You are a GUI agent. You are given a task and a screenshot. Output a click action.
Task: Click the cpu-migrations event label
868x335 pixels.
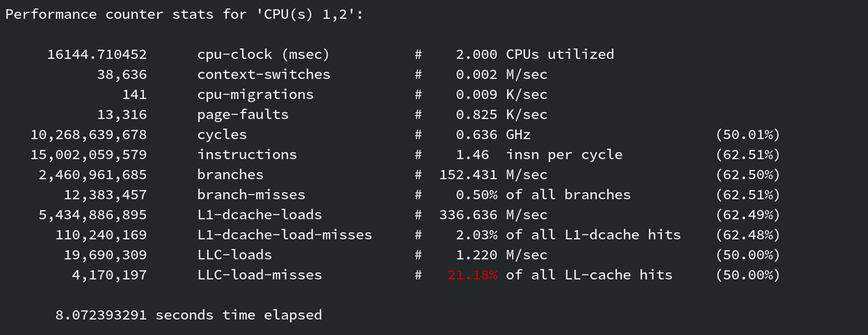[255, 95]
